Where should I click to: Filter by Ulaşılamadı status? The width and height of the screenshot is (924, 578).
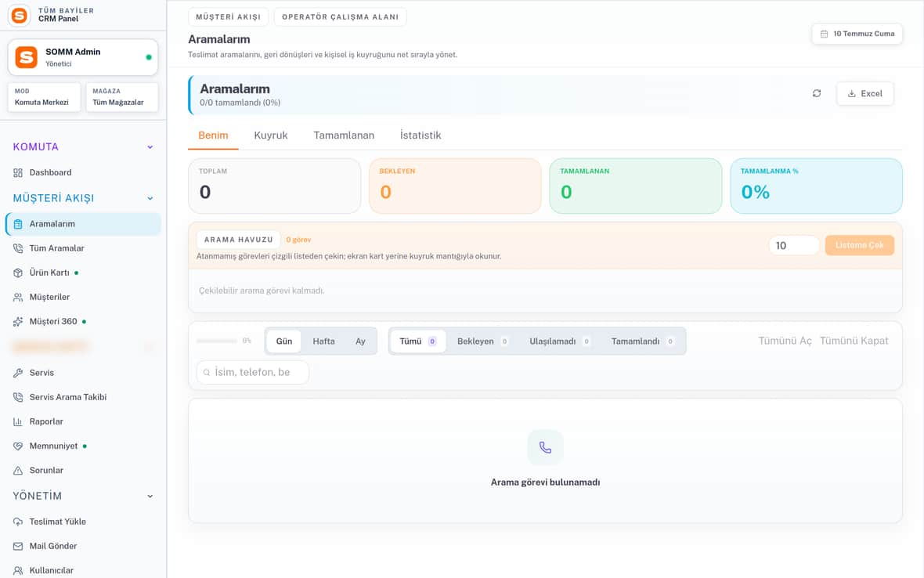pos(560,341)
